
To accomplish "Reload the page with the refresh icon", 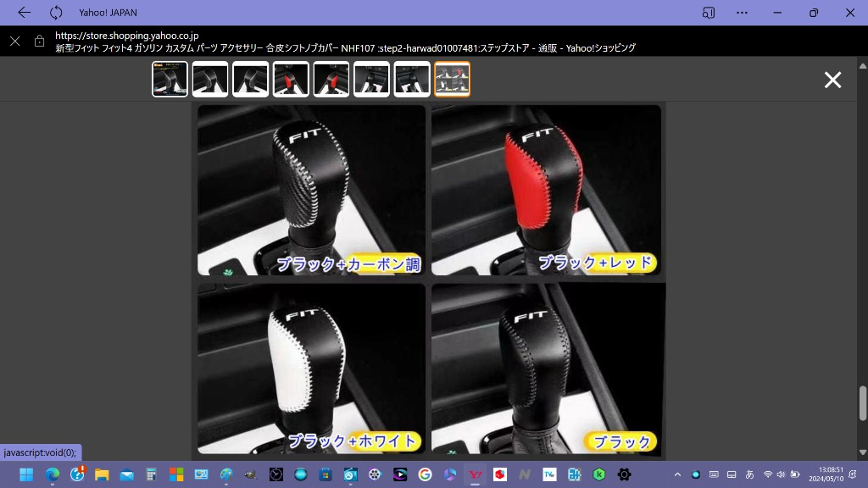I will tap(56, 12).
